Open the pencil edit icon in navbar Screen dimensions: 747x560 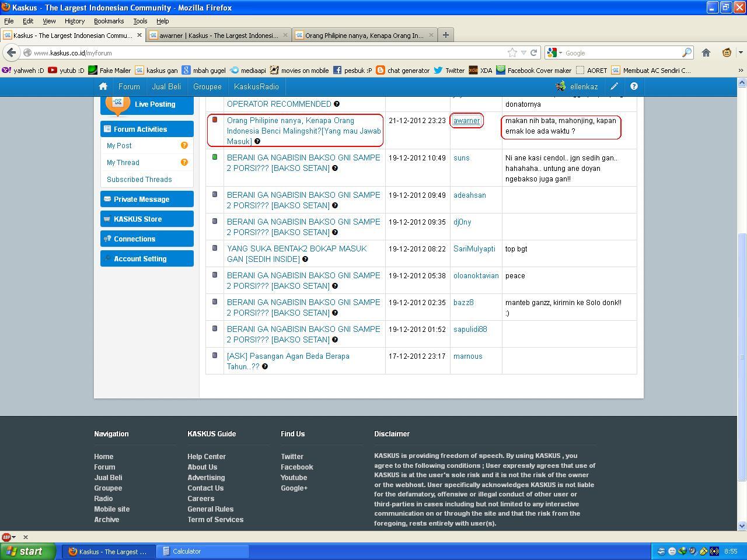pyautogui.click(x=615, y=86)
